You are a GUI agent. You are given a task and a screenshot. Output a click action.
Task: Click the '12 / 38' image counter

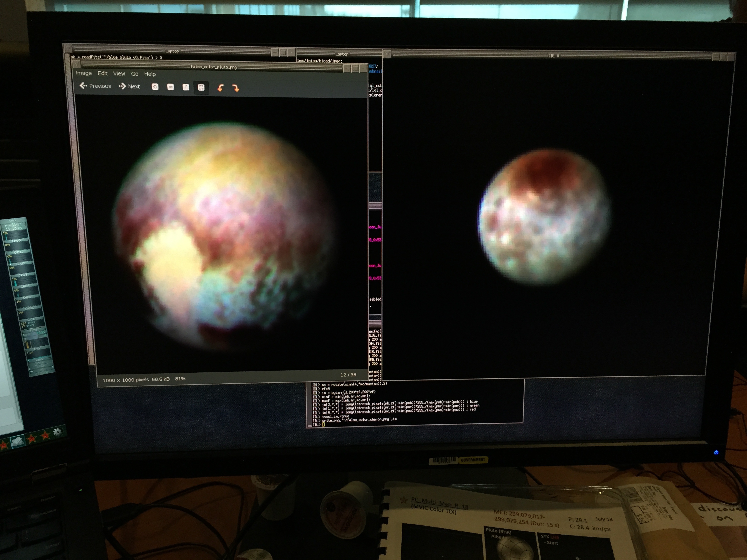348,375
